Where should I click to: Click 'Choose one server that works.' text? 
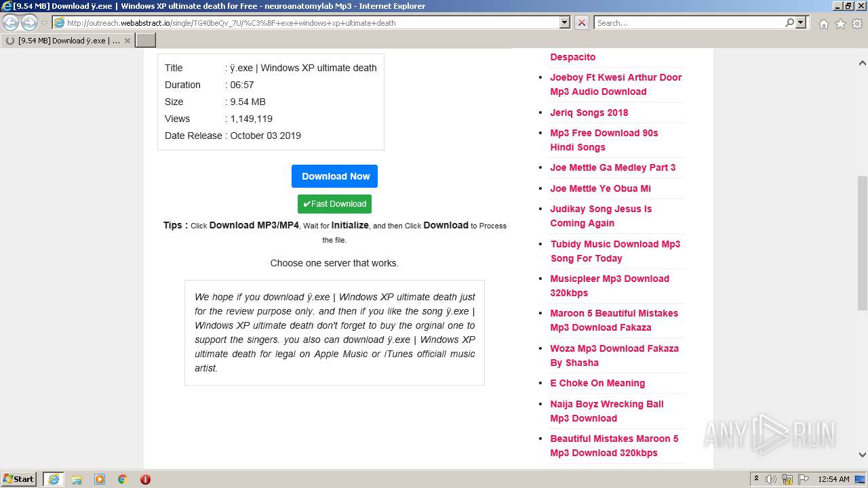pos(334,263)
